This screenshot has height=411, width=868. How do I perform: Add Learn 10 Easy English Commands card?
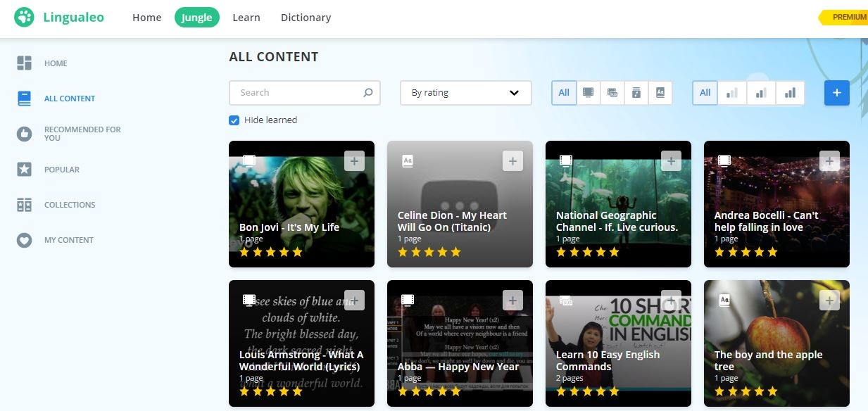coord(671,301)
